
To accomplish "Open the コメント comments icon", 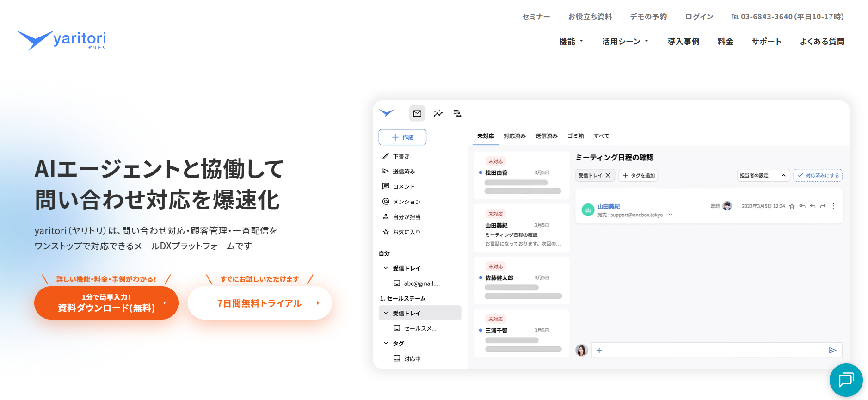I will click(386, 186).
